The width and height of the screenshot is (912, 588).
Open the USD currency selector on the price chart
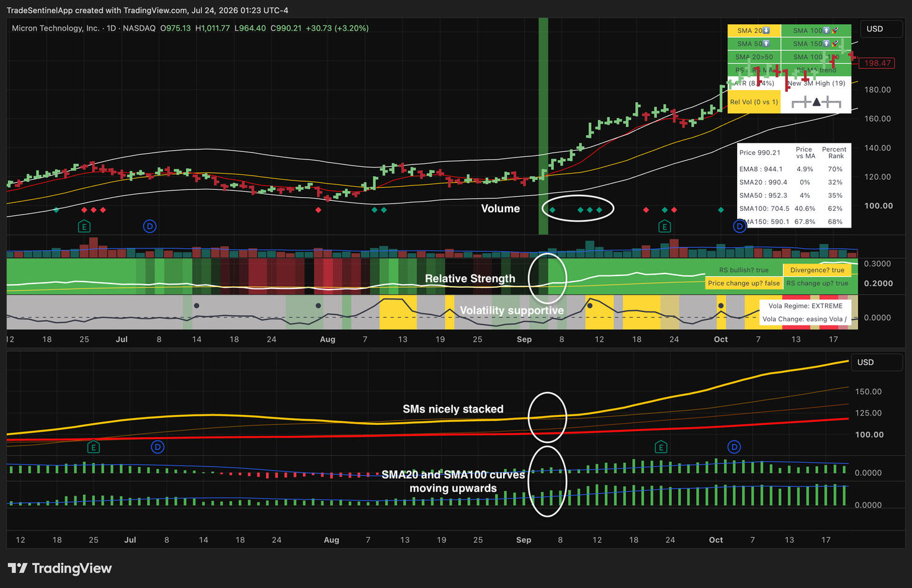click(x=882, y=29)
